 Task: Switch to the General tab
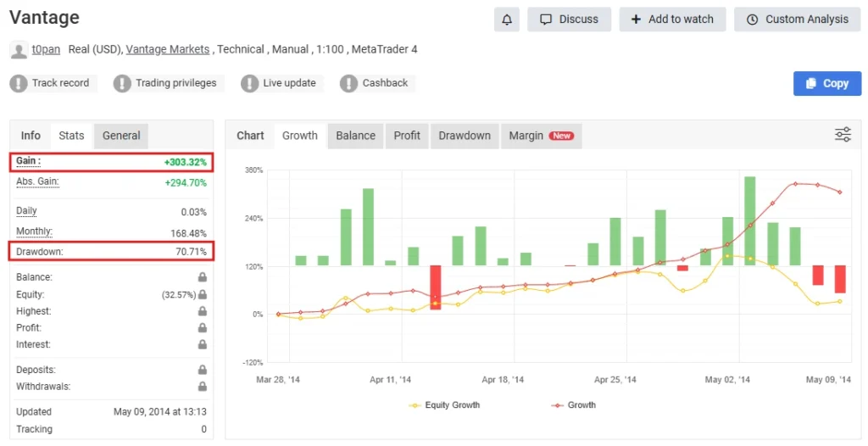click(x=121, y=136)
